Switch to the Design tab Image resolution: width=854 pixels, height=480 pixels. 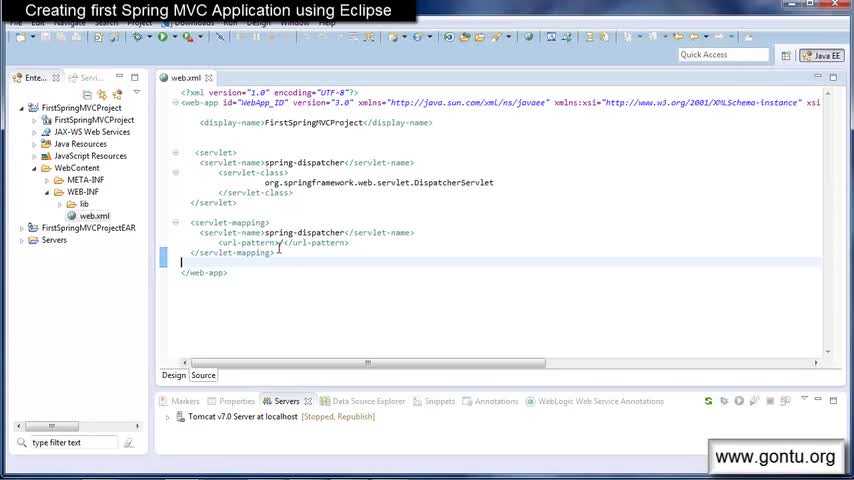point(174,375)
